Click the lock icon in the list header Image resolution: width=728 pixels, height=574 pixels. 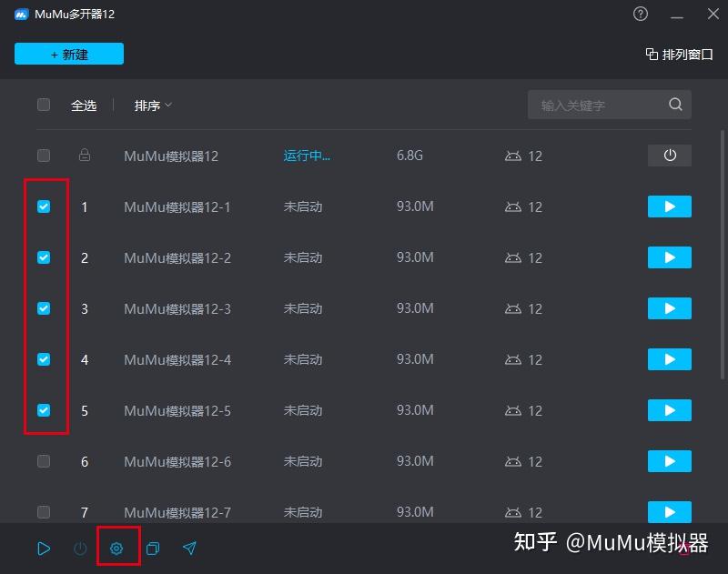(x=85, y=156)
